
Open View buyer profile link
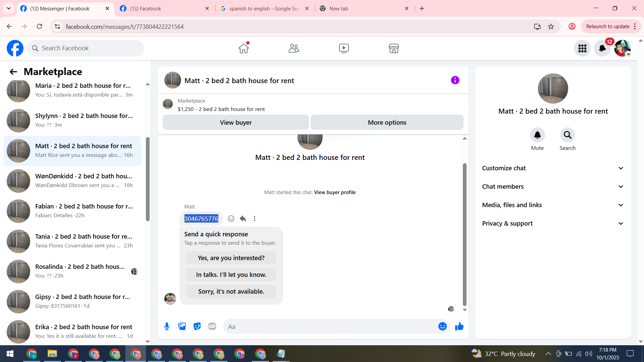coord(335,192)
